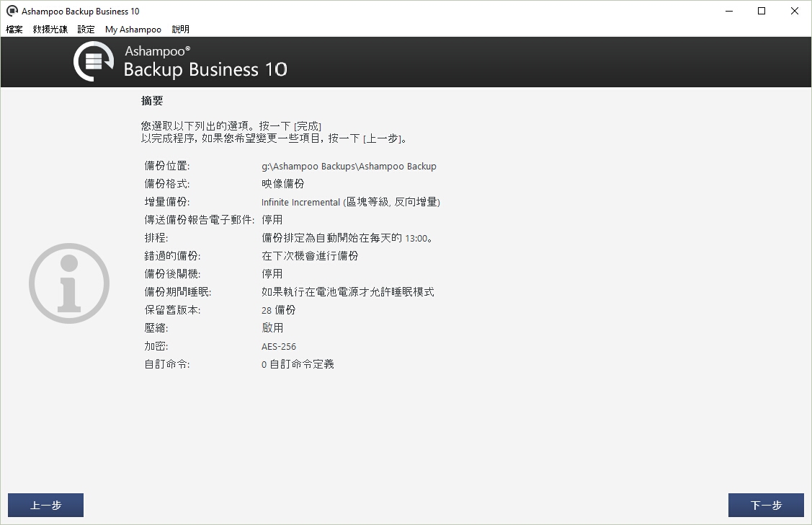The image size is (812, 525).
Task: Click the 在下次機會進行備份 value
Action: (310, 256)
